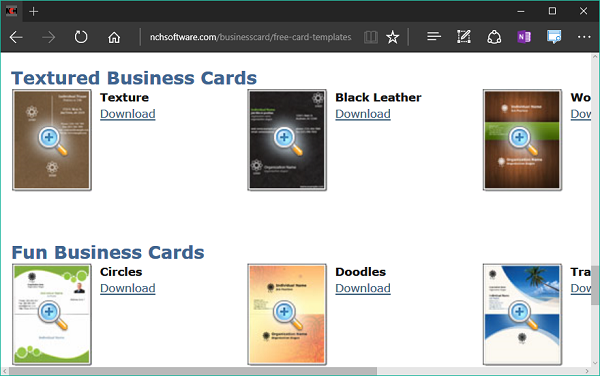Click the vertical scrollbar thumb
This screenshot has width=600, height=376.
[x=595, y=285]
